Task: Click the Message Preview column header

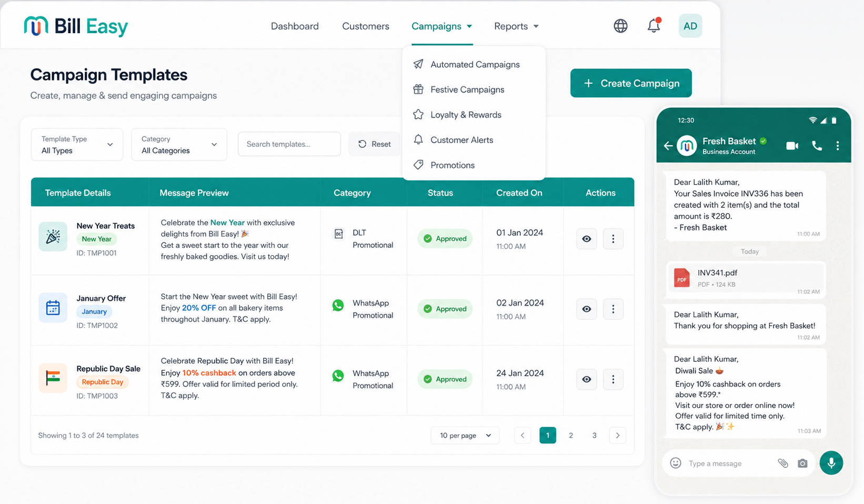Action: point(194,193)
